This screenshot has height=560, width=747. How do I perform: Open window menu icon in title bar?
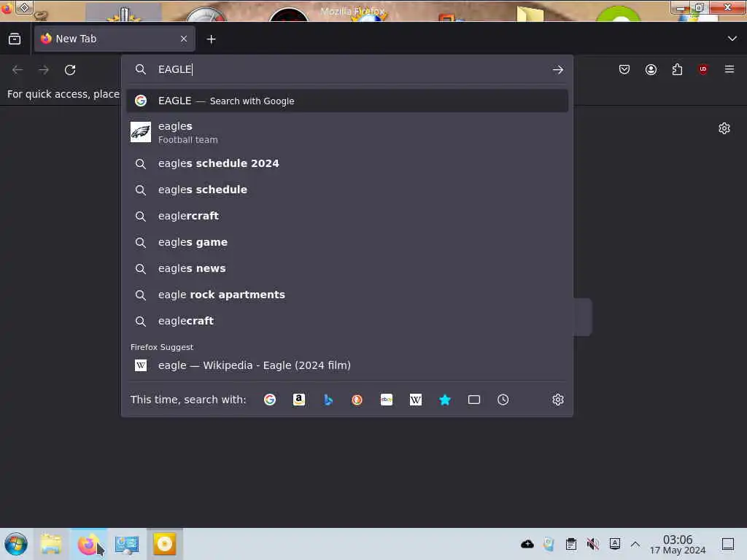(x=7, y=7)
